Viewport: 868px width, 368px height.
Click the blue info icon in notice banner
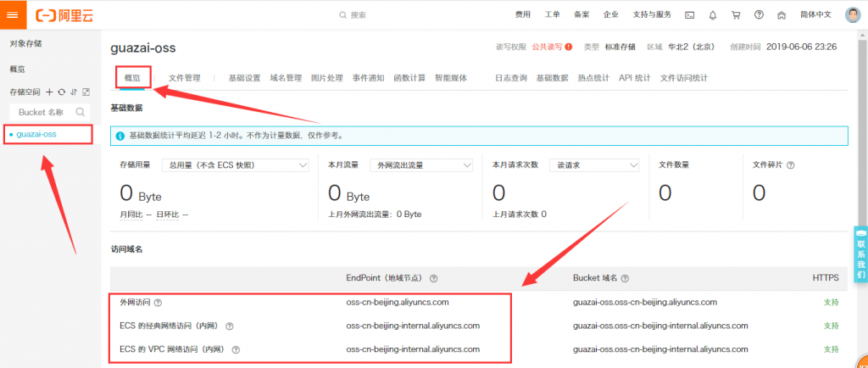pos(120,135)
